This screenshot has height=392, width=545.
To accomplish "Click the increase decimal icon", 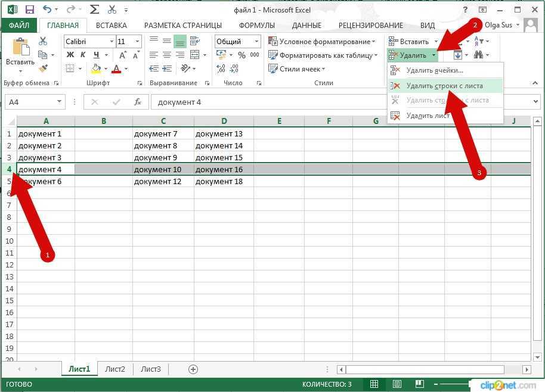I will point(221,69).
